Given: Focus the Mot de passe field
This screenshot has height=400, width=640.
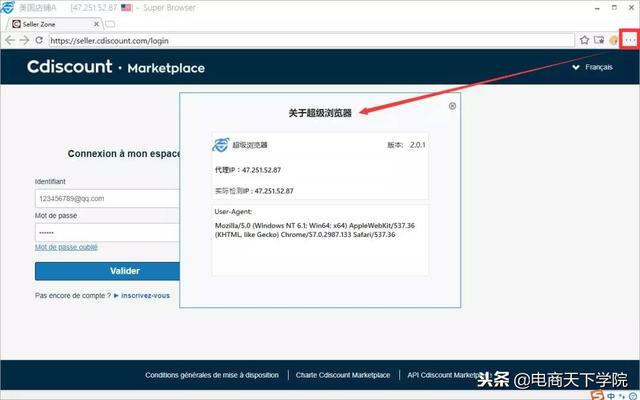Looking at the screenshot, I should tap(107, 233).
